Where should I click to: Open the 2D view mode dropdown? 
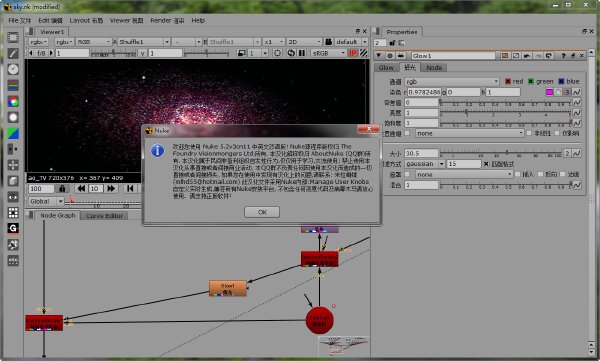304,42
